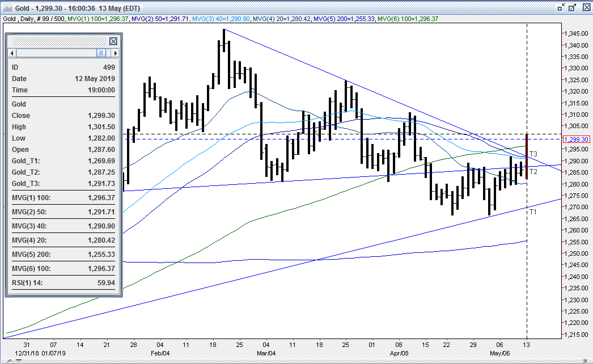Screen dimensions: 593x364
Task: Select the Close row in data panel
Action: tap(63, 116)
